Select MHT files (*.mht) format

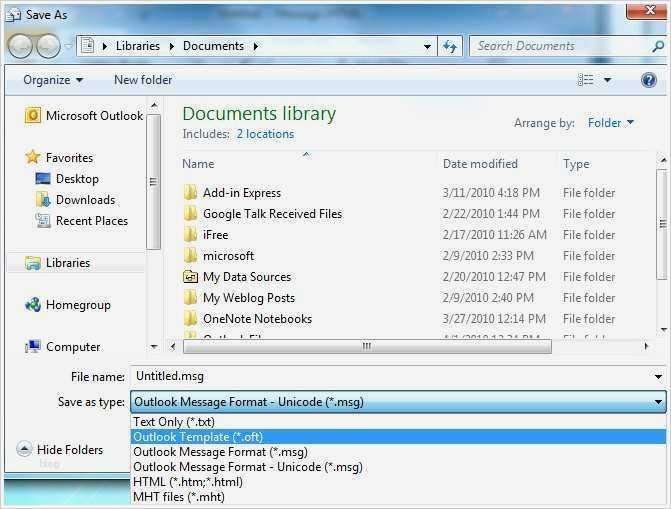[x=398, y=497]
